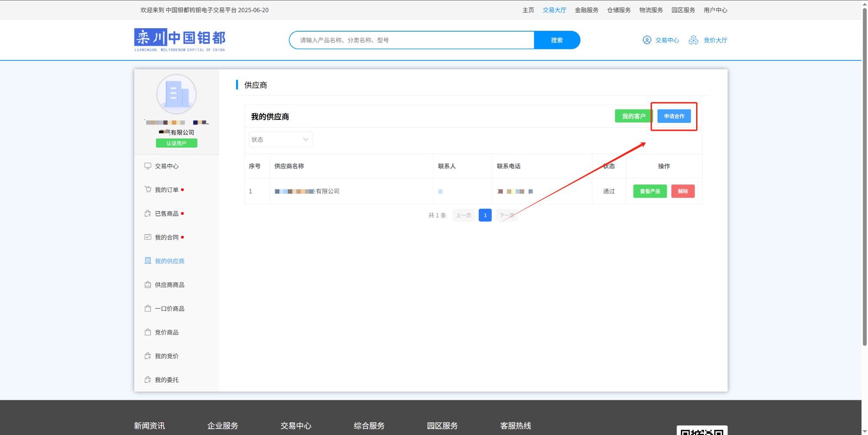The height and width of the screenshot is (435, 868).
Task: Click the product search input field
Action: 411,40
